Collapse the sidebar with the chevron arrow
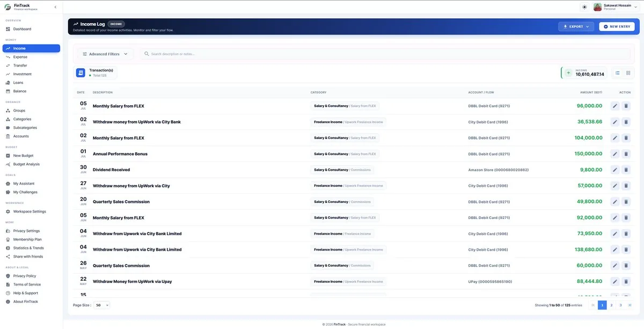 pyautogui.click(x=55, y=7)
